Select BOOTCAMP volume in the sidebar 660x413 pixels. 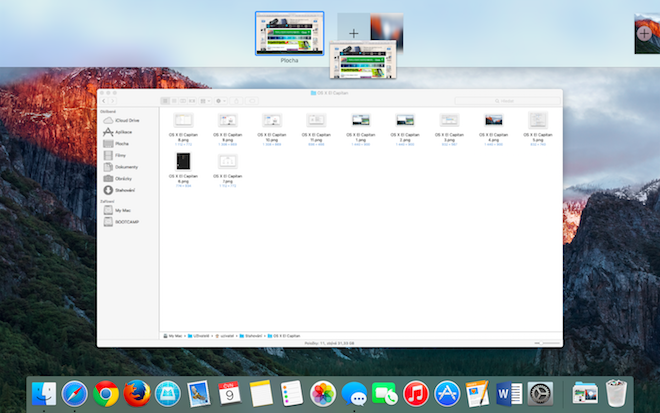pos(126,222)
